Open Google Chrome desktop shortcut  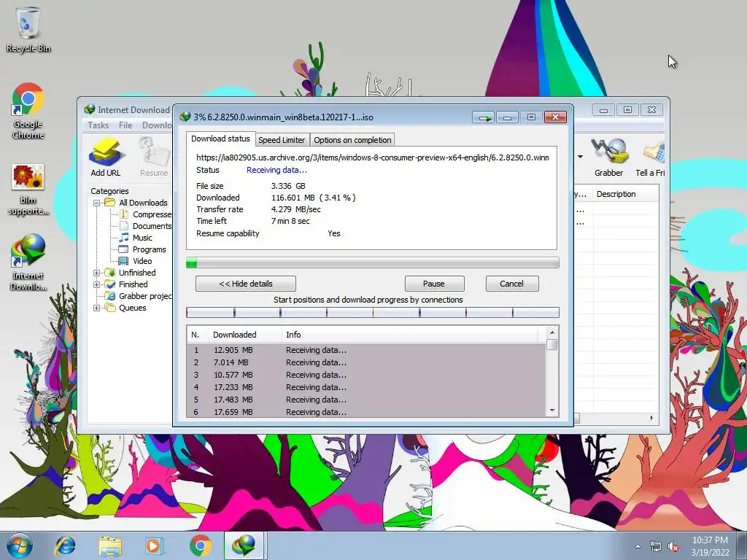tap(28, 111)
